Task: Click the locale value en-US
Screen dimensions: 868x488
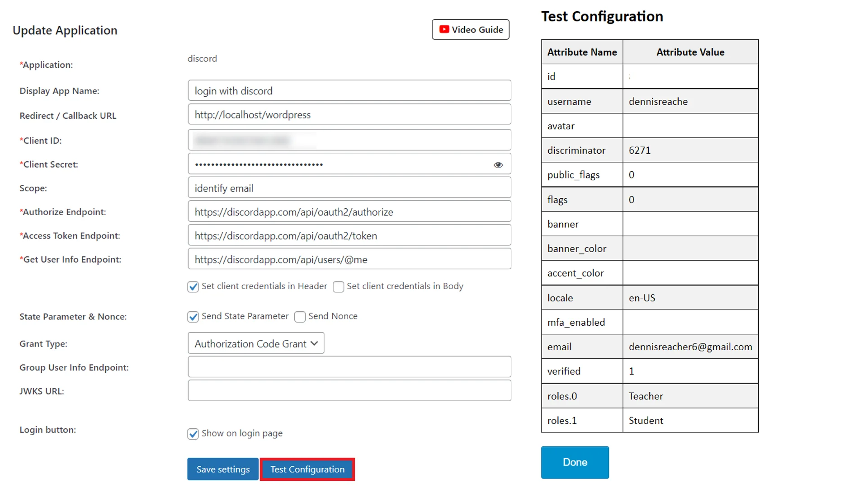Action: tap(642, 298)
